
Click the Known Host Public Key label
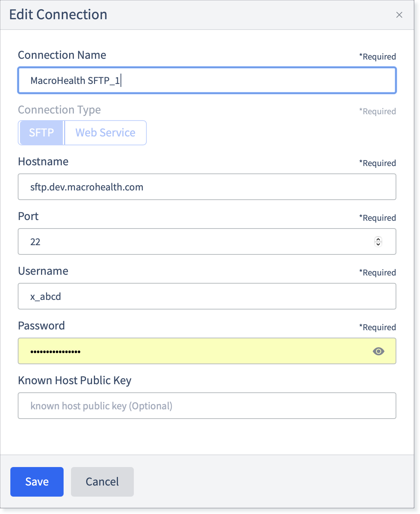pyautogui.click(x=75, y=381)
